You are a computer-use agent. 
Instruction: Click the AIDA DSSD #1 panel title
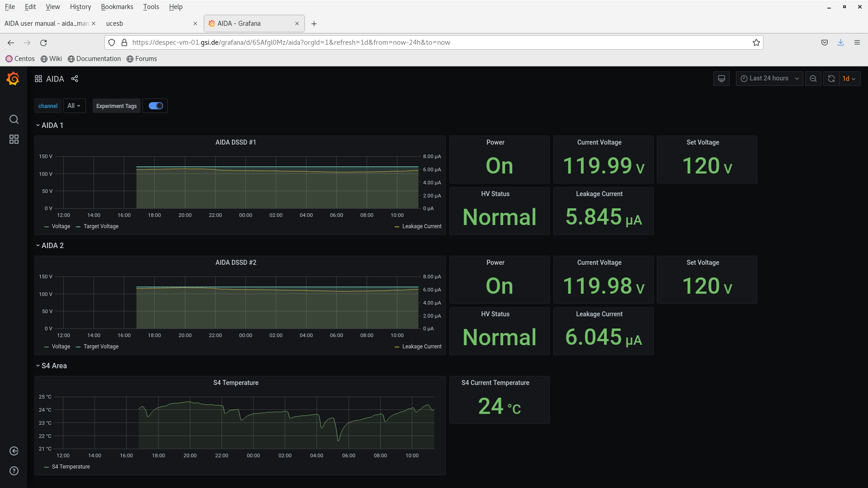236,142
